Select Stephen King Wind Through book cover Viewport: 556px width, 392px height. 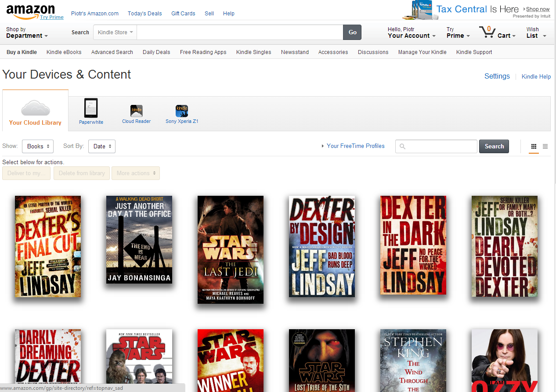click(413, 360)
